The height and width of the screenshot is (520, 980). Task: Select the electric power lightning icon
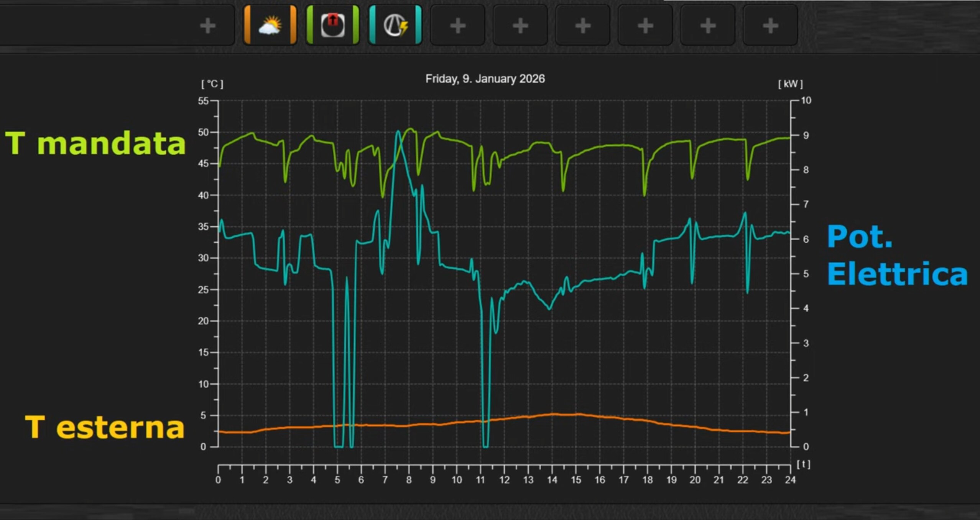coord(395,25)
